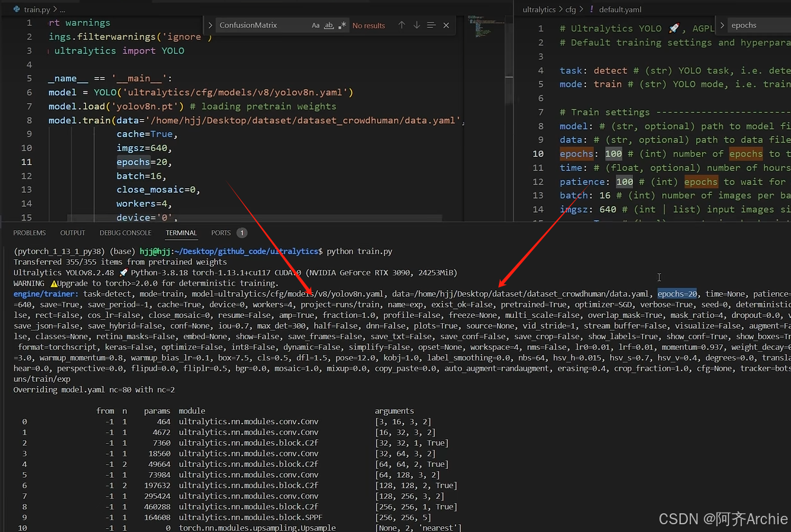Toggle Match Whole Word in find widget
The width and height of the screenshot is (791, 532).
tap(329, 25)
